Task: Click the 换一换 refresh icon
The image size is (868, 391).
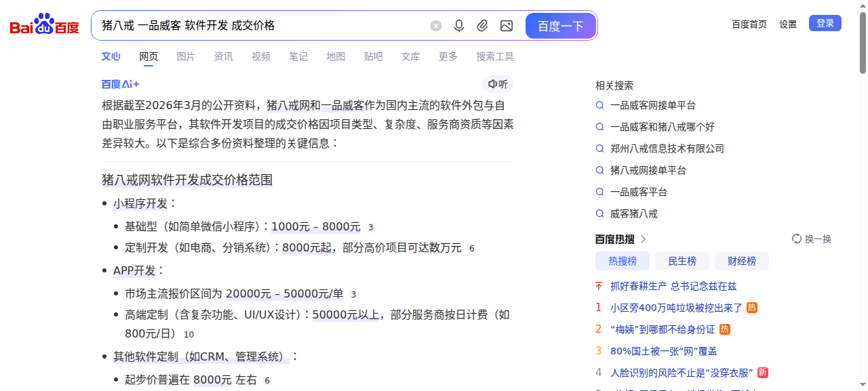Action: pos(797,239)
